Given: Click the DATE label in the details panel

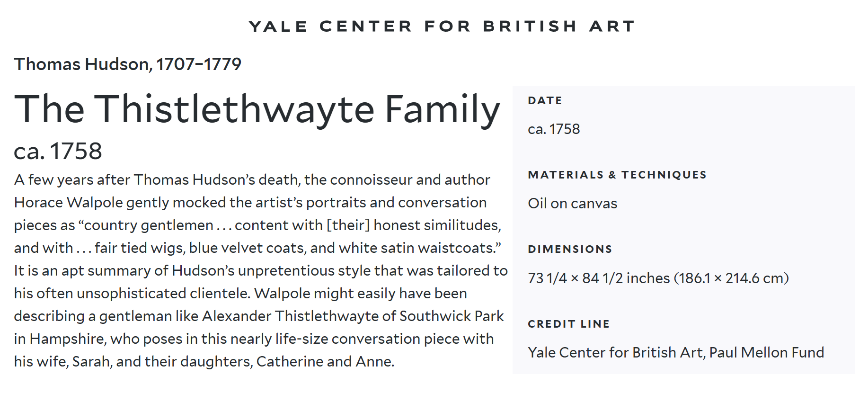Looking at the screenshot, I should coord(545,100).
